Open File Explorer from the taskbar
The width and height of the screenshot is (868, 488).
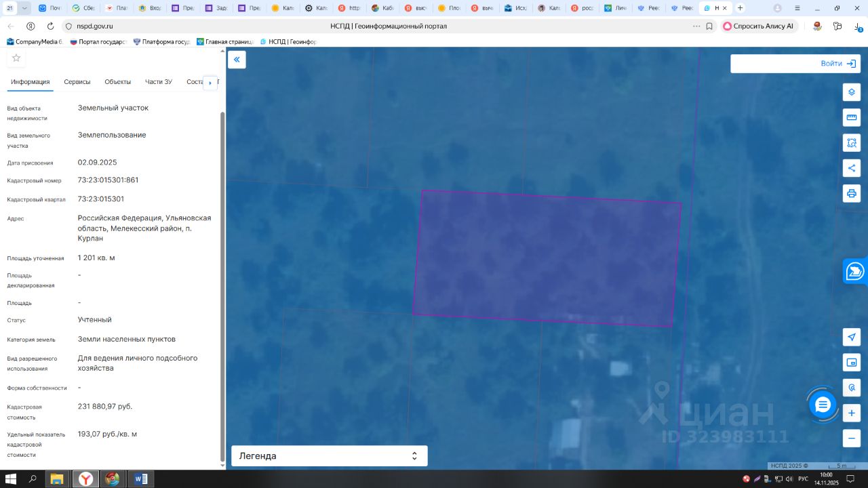pos(57,479)
